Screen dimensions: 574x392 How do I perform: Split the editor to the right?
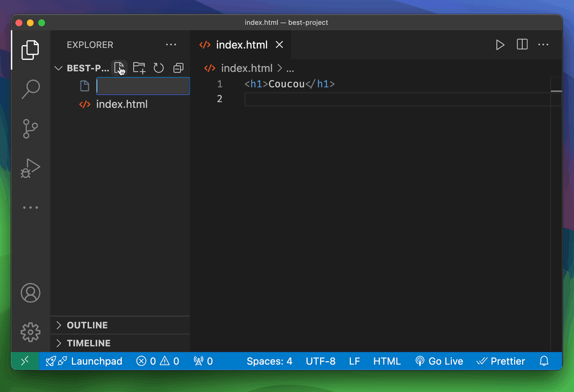[x=522, y=45]
